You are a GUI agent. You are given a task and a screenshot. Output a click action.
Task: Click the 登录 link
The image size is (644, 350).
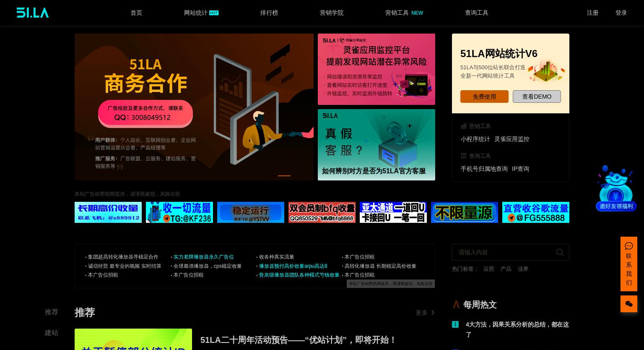coord(621,13)
